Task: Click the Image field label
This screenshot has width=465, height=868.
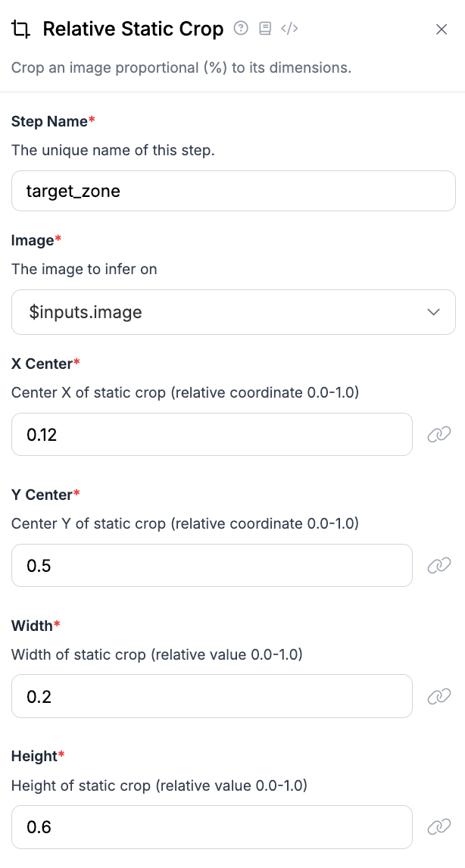Action: pyautogui.click(x=33, y=240)
